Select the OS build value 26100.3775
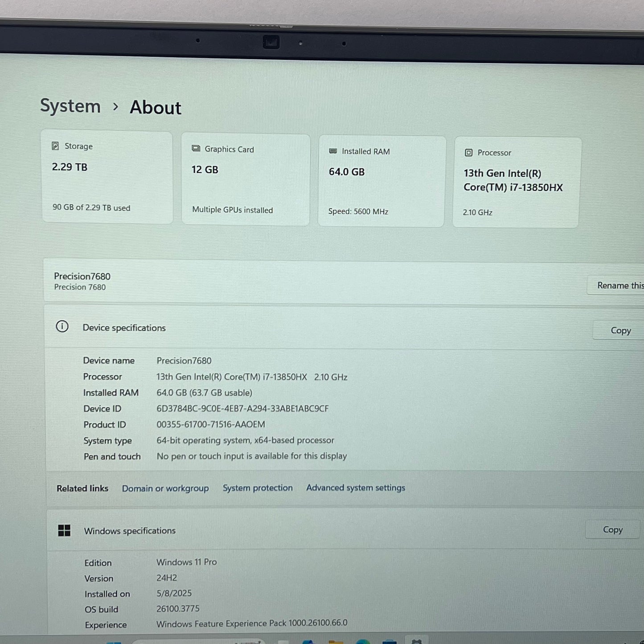 (x=178, y=609)
